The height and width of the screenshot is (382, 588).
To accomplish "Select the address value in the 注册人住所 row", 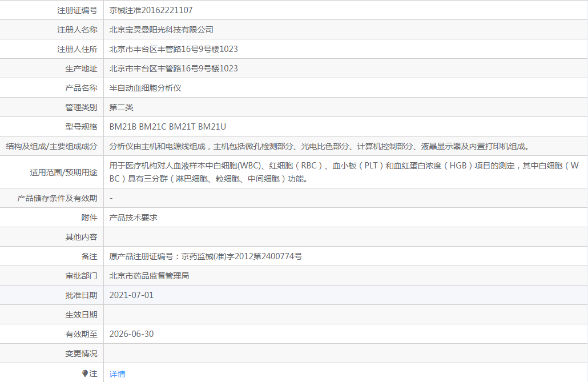I will coord(174,49).
